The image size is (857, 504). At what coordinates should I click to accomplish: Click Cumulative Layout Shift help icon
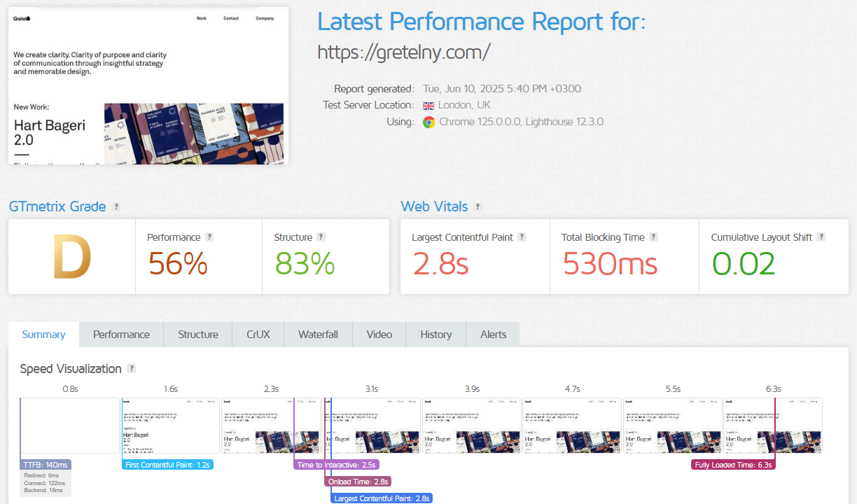pyautogui.click(x=821, y=237)
